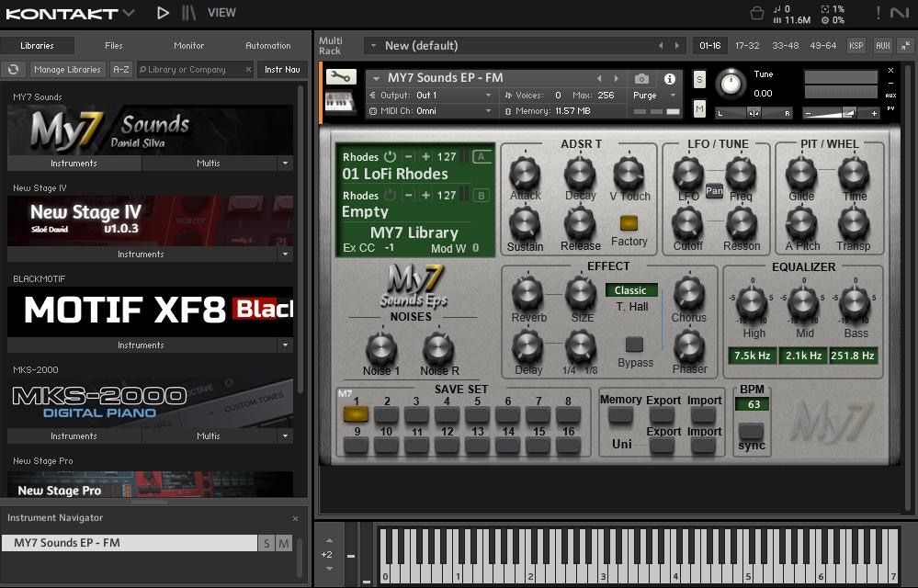
Task: Switch to the Automation tab
Action: [268, 46]
